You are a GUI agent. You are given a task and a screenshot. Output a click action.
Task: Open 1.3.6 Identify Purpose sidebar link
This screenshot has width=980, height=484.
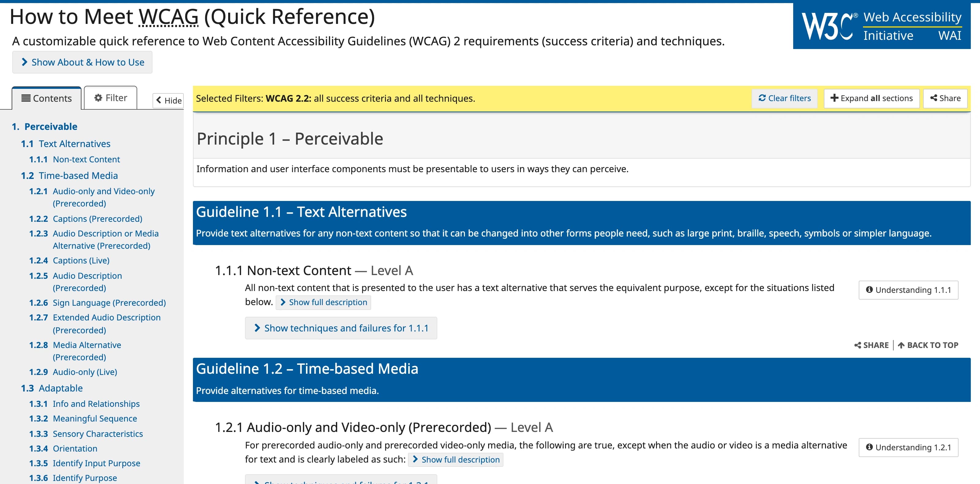click(x=73, y=478)
